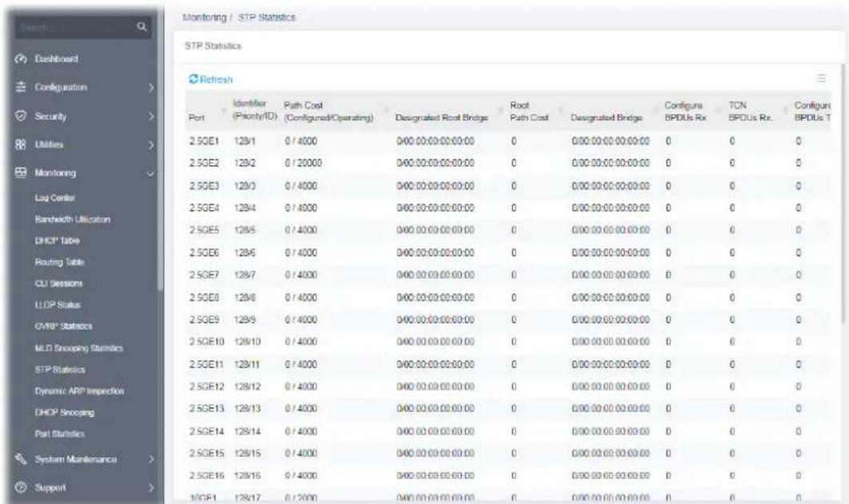Viewport: 849px width, 504px height.
Task: Click the TCN BPDUs Rx header
Action: click(x=750, y=111)
